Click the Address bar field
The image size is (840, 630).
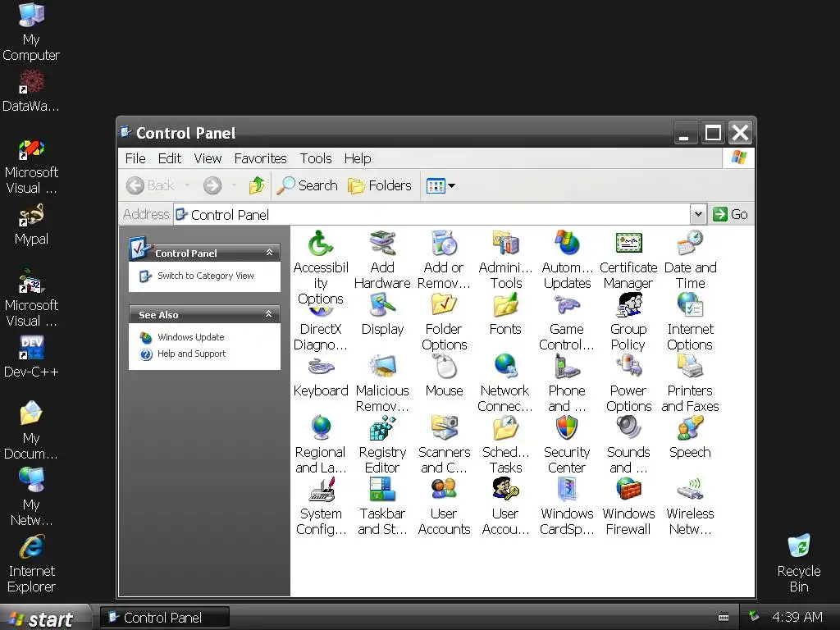tap(431, 214)
